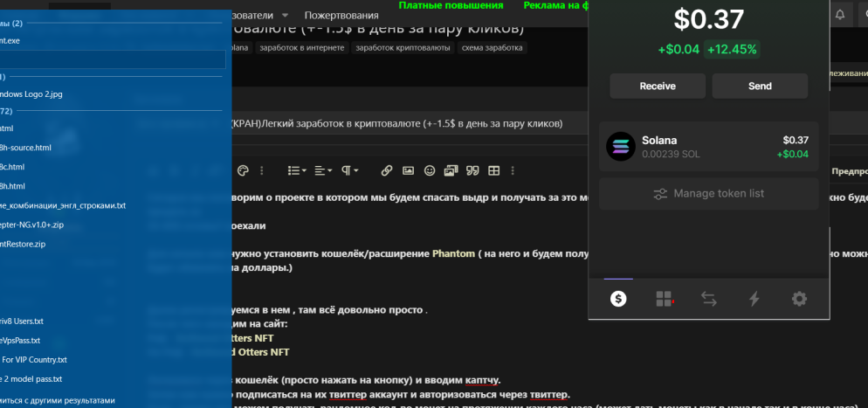Viewport: 868px width, 408px height.
Task: Open the Phantom swap arrows tab
Action: pos(708,299)
